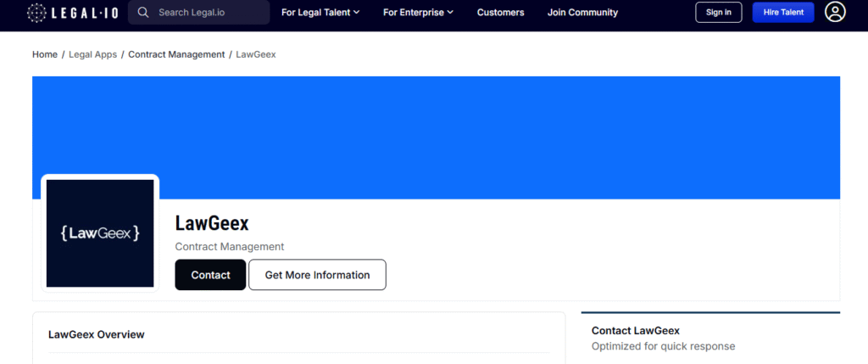Open Legal Apps breadcrumb link
The height and width of the screenshot is (364, 868).
coord(93,54)
